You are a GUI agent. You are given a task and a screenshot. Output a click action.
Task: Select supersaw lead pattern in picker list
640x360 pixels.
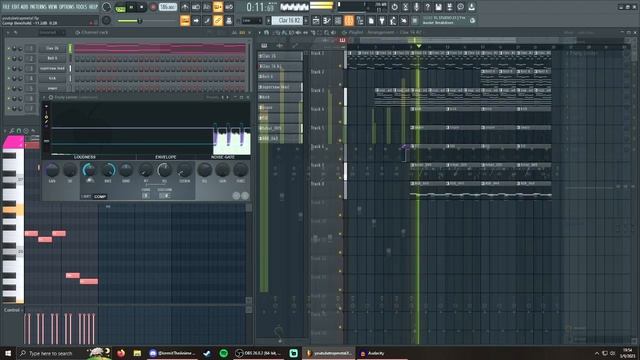coord(280,87)
